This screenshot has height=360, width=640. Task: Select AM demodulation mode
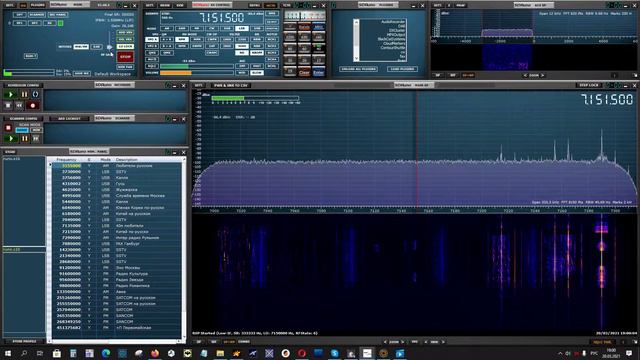point(167,29)
